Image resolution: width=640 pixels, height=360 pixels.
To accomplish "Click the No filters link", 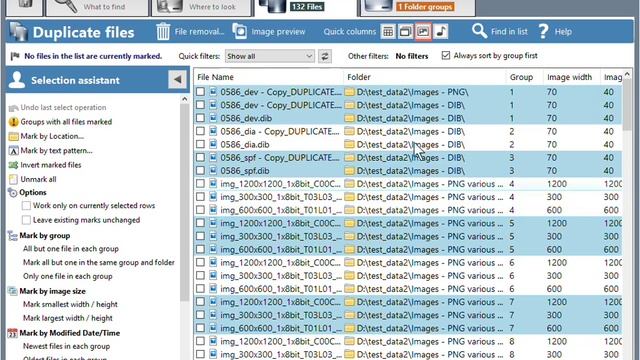I will coord(411,56).
